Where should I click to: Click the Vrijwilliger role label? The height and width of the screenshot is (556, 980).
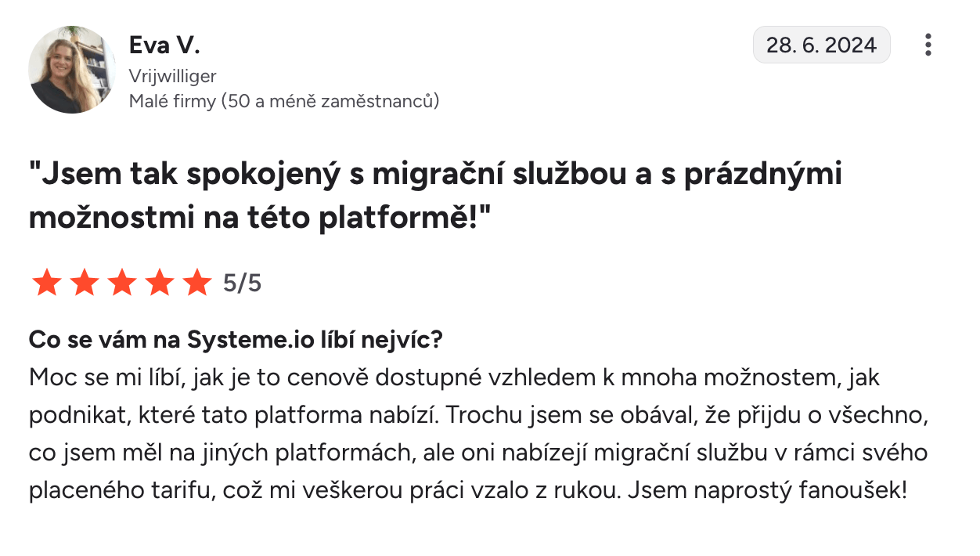click(x=172, y=76)
